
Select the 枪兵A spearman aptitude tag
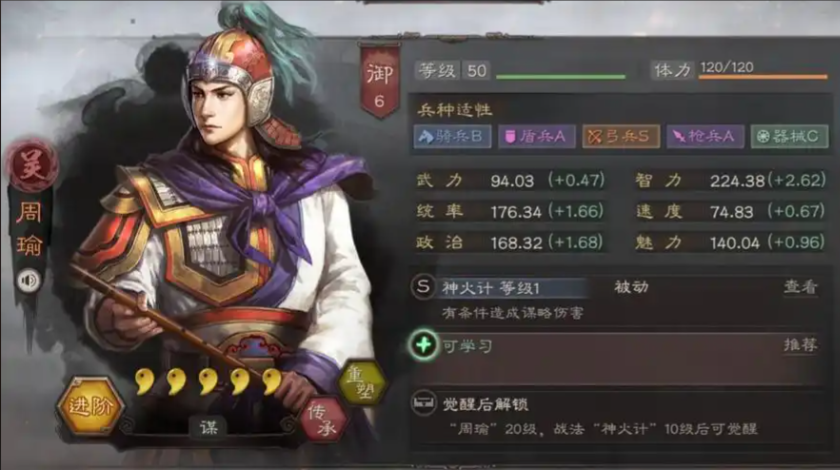click(705, 136)
